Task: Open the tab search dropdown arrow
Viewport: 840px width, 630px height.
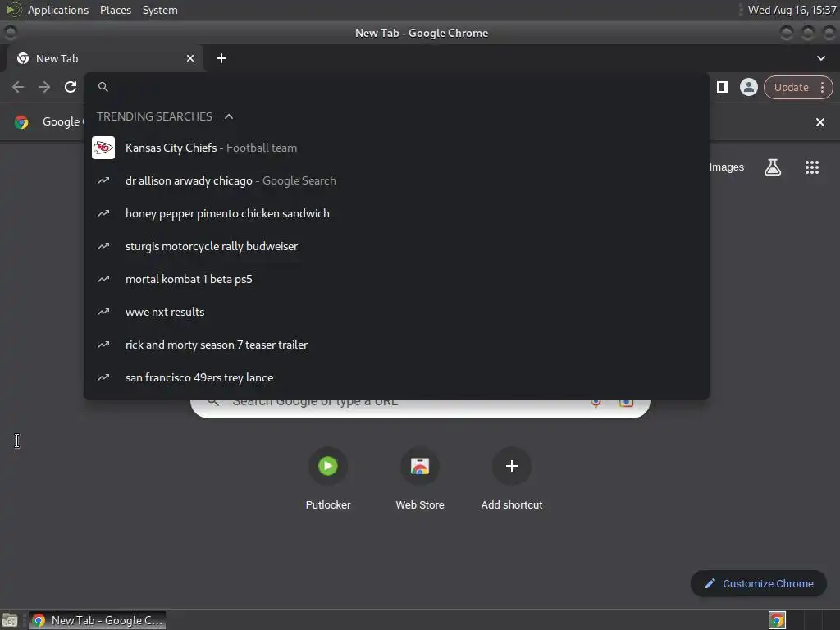Action: pyautogui.click(x=820, y=58)
